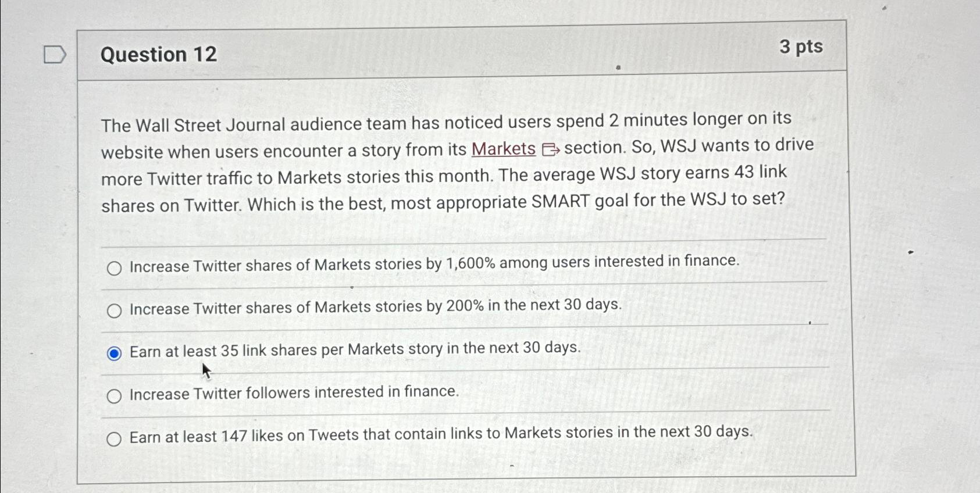Click answer text 'by 200% in the next 30 days'
Screen dimensions: 980x493
[523, 305]
